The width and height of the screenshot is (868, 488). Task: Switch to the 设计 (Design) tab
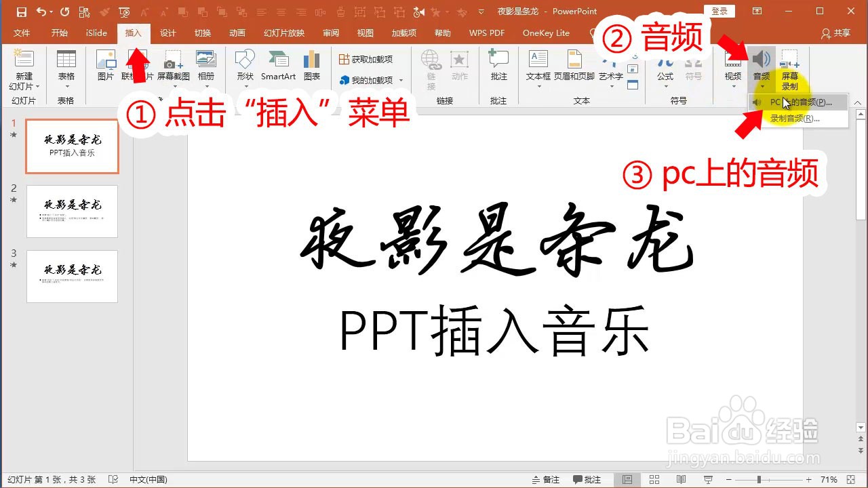167,33
